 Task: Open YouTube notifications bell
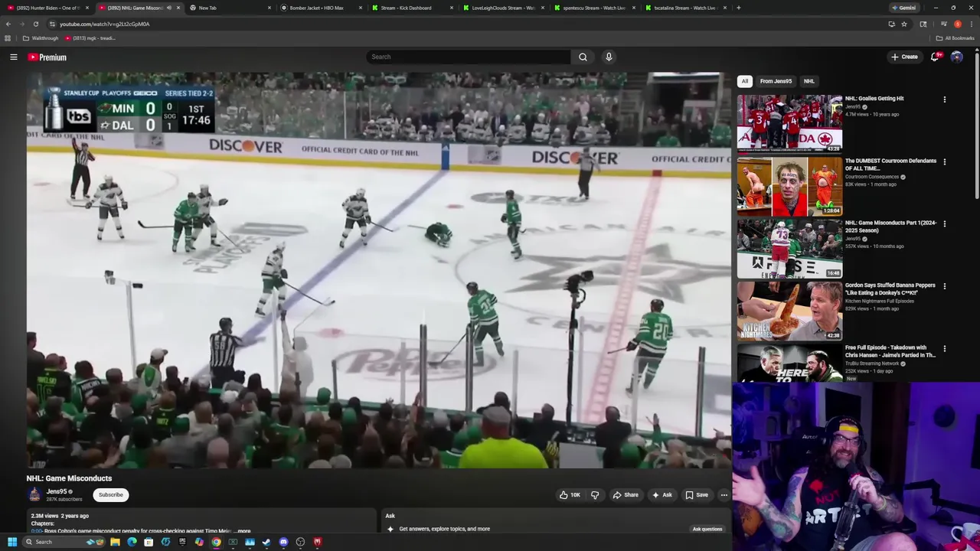(x=935, y=57)
